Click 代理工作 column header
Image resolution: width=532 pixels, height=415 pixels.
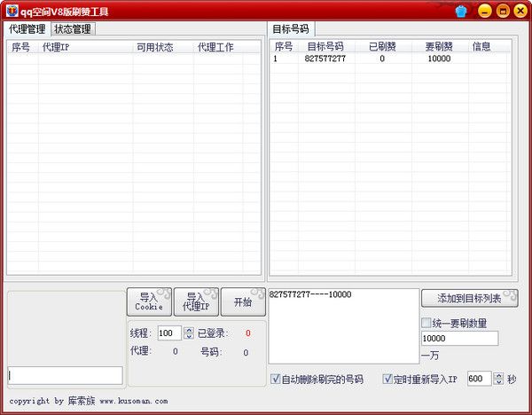click(x=218, y=47)
